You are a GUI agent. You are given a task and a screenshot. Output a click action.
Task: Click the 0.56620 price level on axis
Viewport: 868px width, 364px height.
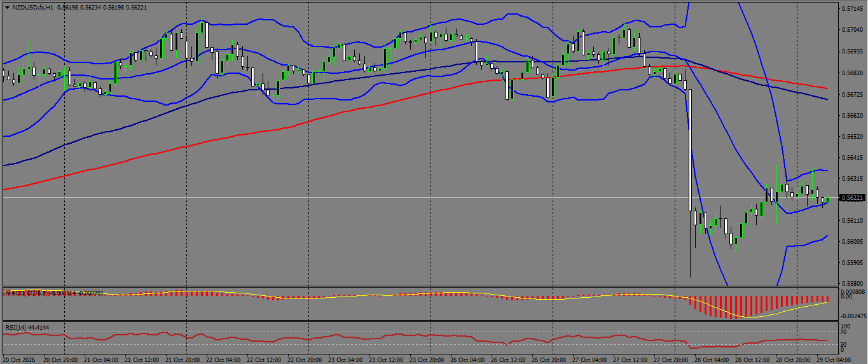[852, 116]
